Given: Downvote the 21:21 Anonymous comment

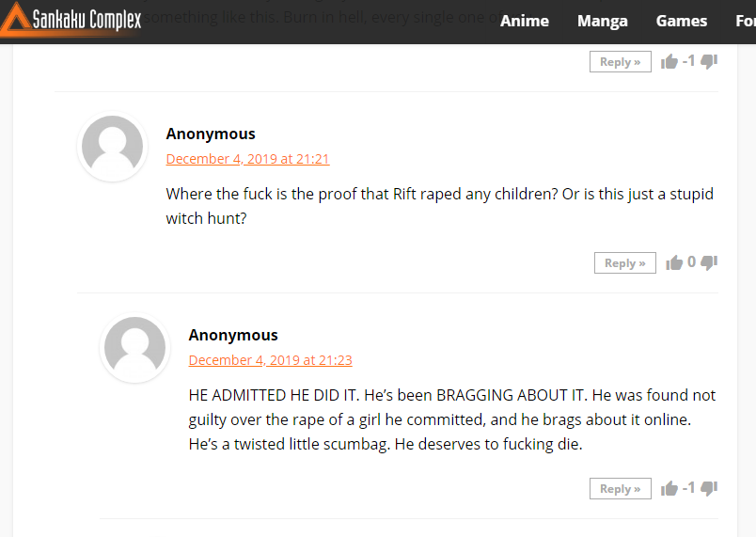Looking at the screenshot, I should (x=709, y=262).
